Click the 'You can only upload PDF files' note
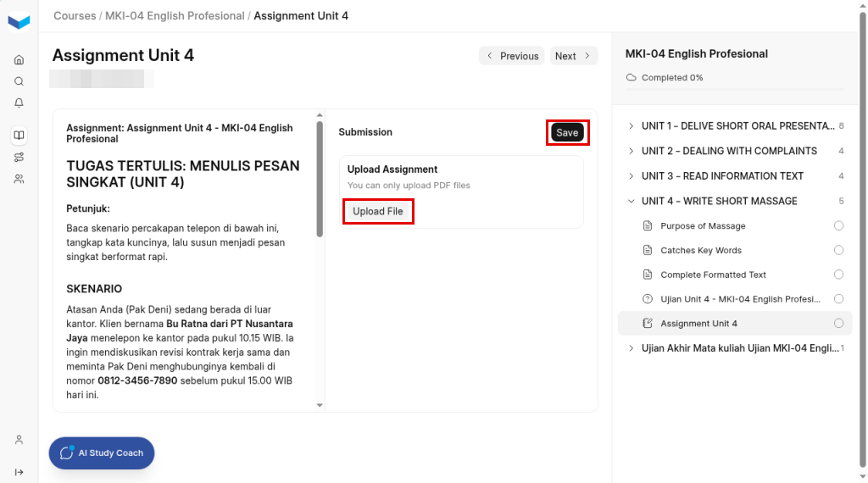 [409, 186]
